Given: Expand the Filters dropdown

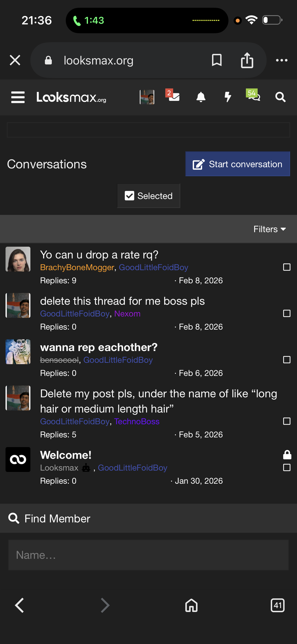Looking at the screenshot, I should pos(270,229).
